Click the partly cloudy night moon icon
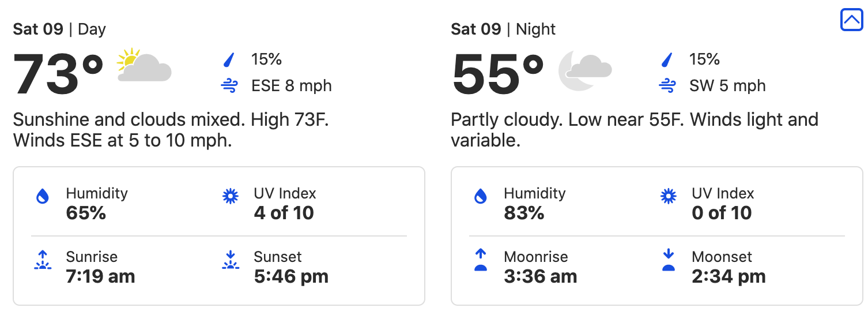 click(584, 70)
